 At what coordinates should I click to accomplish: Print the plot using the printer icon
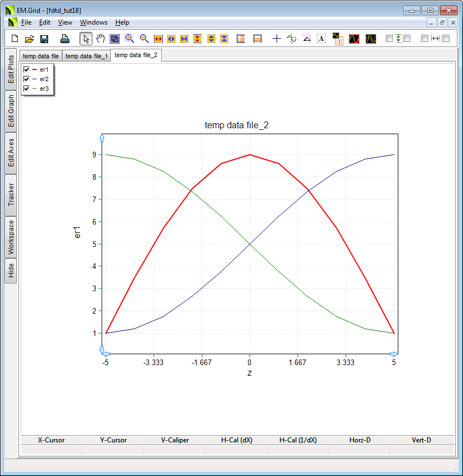tap(65, 39)
